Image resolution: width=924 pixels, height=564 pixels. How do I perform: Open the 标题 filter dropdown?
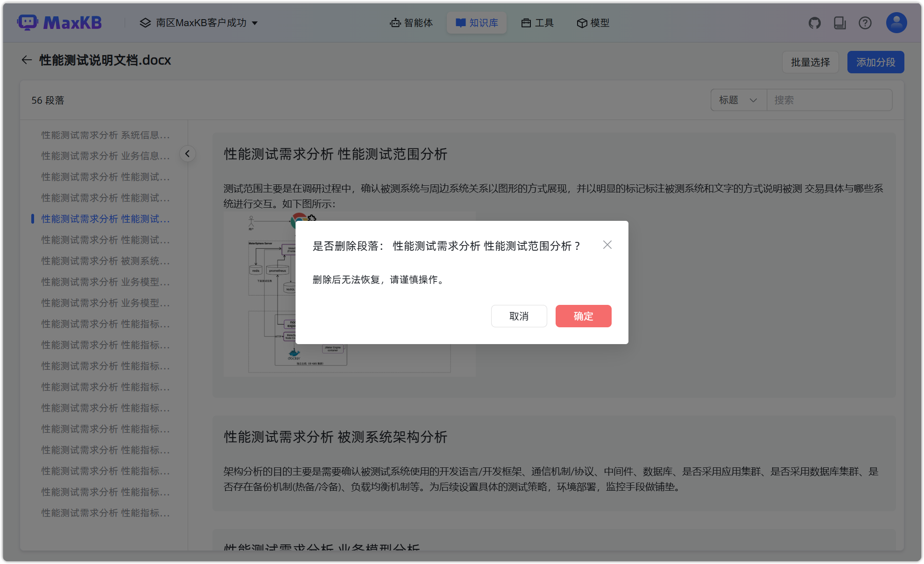click(x=738, y=99)
